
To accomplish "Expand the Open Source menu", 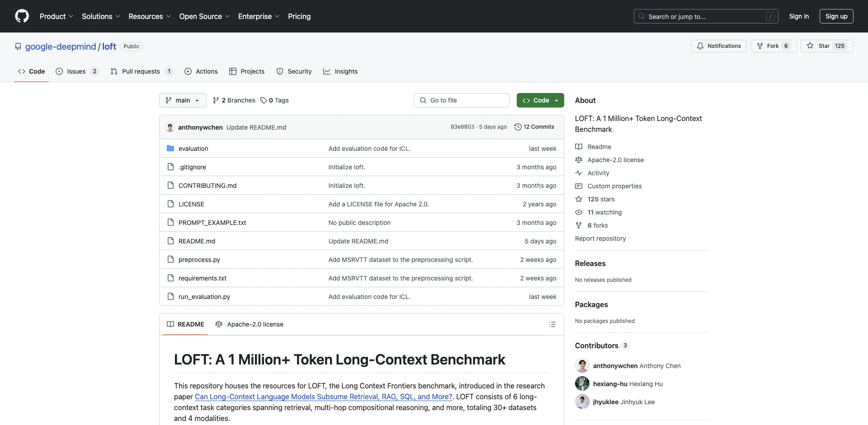I will (204, 16).
